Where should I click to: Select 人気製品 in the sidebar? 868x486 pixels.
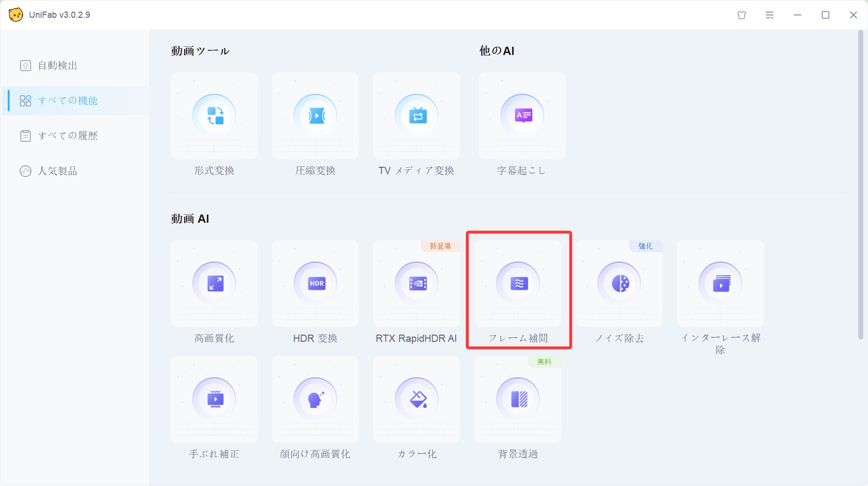pyautogui.click(x=58, y=171)
